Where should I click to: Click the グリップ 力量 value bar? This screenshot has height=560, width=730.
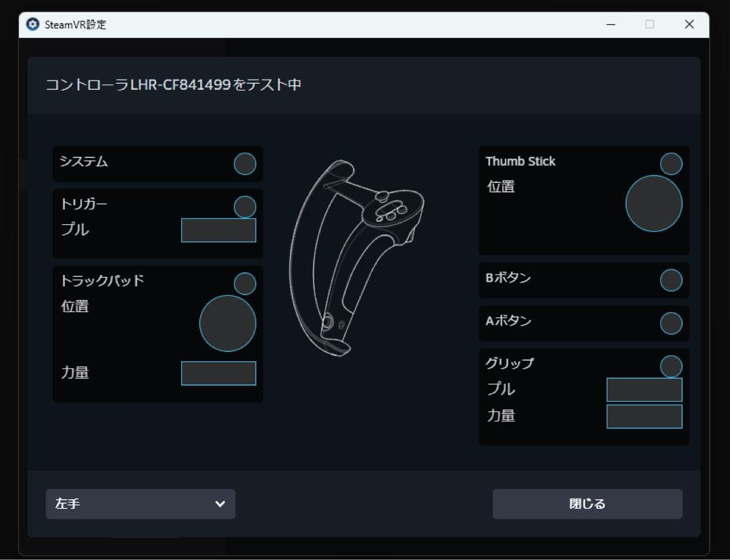[x=645, y=416]
